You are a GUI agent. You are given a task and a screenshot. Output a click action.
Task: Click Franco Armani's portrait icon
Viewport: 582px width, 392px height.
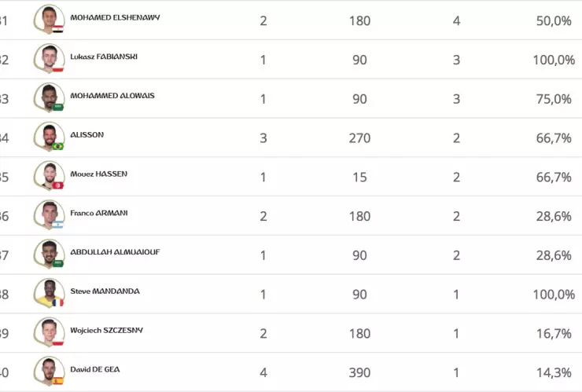(x=49, y=214)
